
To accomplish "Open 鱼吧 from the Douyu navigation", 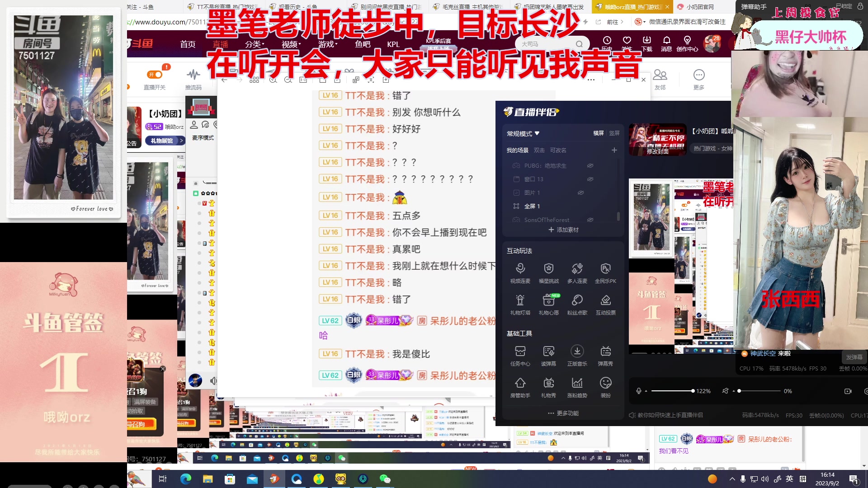I will (362, 44).
